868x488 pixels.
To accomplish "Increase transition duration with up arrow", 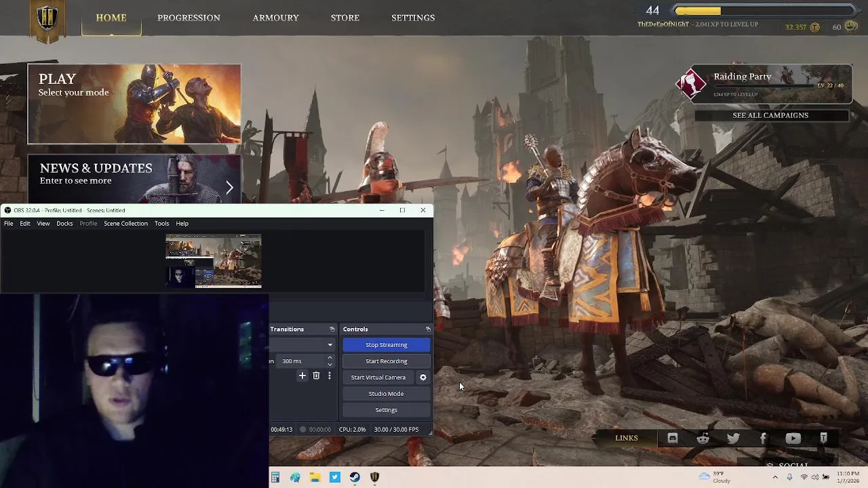I will click(330, 358).
